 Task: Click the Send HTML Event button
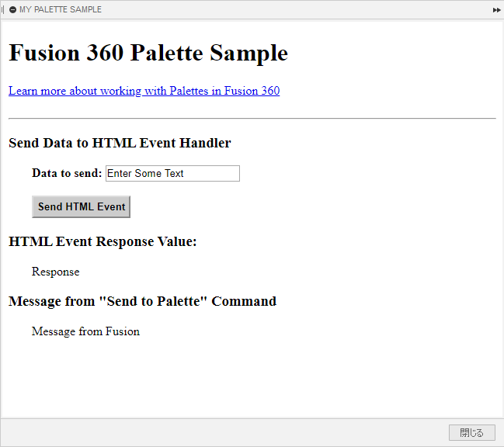coord(81,206)
